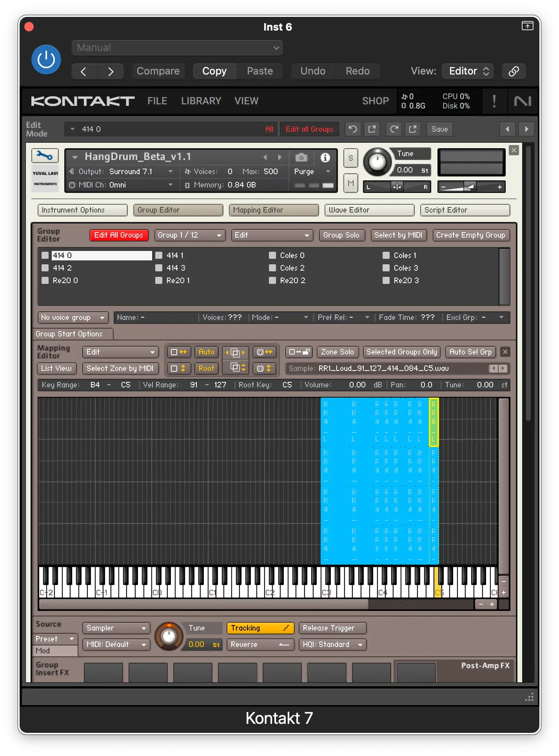The image size is (559, 756).
Task: Toggle the lock zones icon
Action: (x=299, y=352)
